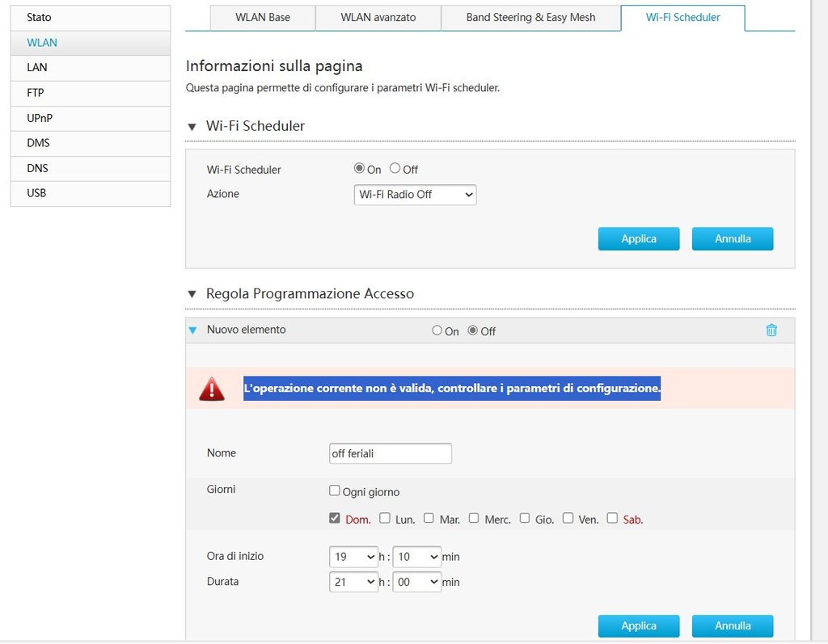Click Applica in the Wi-Fi Scheduler section
Image resolution: width=828 pixels, height=644 pixels.
click(638, 238)
